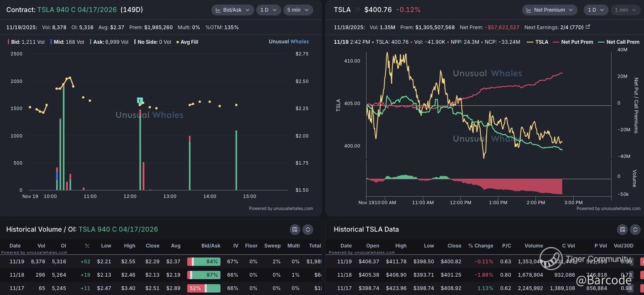
Task: Open the Next Earnings external link icon
Action: tap(588, 27)
